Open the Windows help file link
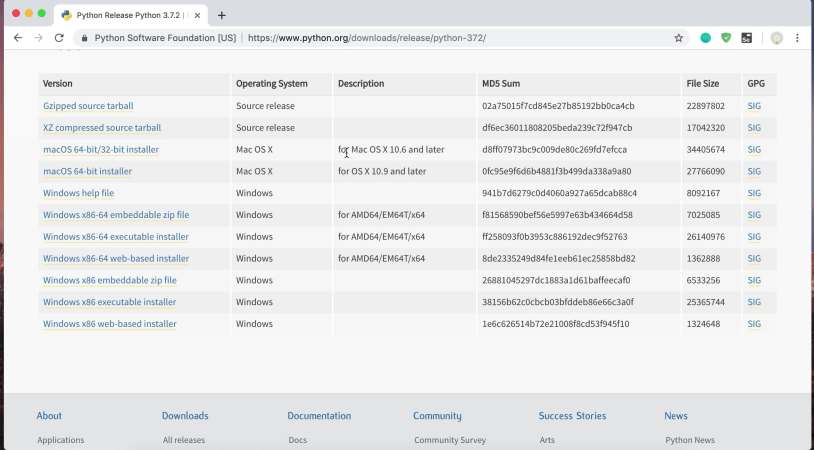Screen dimensions: 814x450 tap(78, 193)
